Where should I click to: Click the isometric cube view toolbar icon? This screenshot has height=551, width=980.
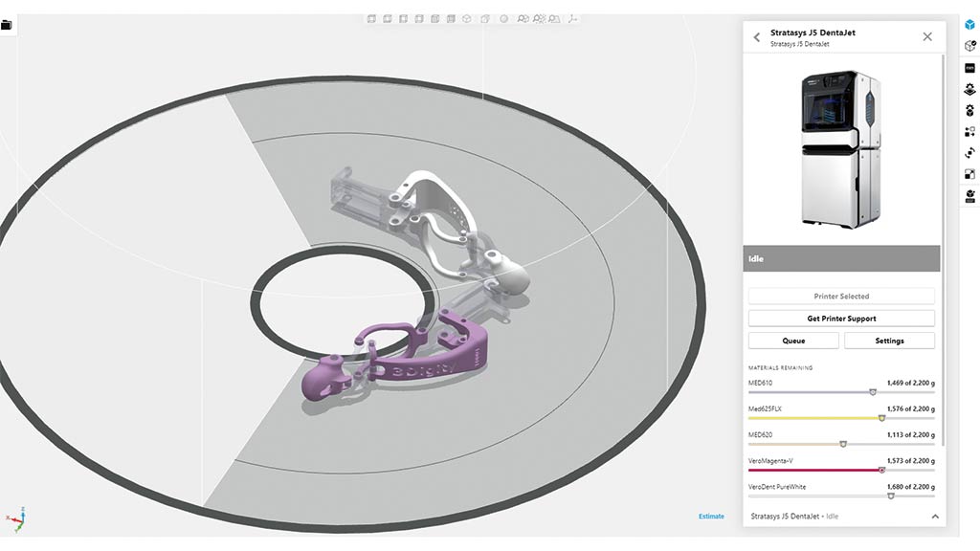(467, 18)
